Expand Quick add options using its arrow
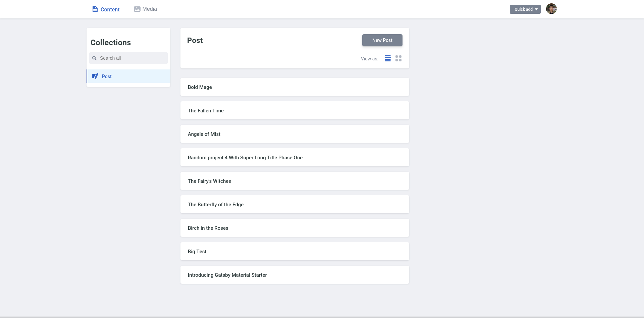 (x=536, y=9)
